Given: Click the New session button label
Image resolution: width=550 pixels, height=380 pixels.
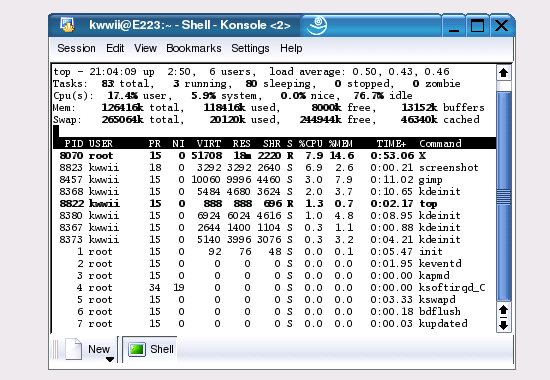Looking at the screenshot, I should point(99,349).
